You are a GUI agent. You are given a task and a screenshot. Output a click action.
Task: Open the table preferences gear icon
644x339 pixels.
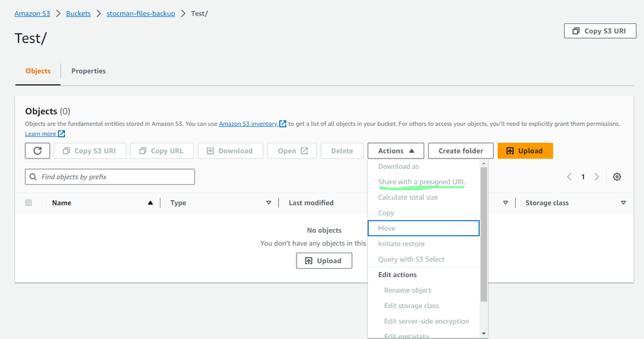point(617,177)
